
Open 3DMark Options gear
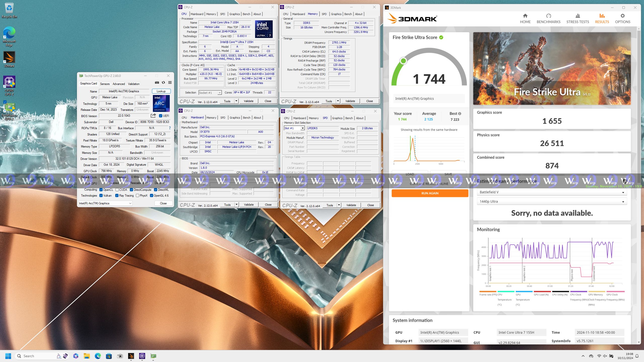(623, 19)
